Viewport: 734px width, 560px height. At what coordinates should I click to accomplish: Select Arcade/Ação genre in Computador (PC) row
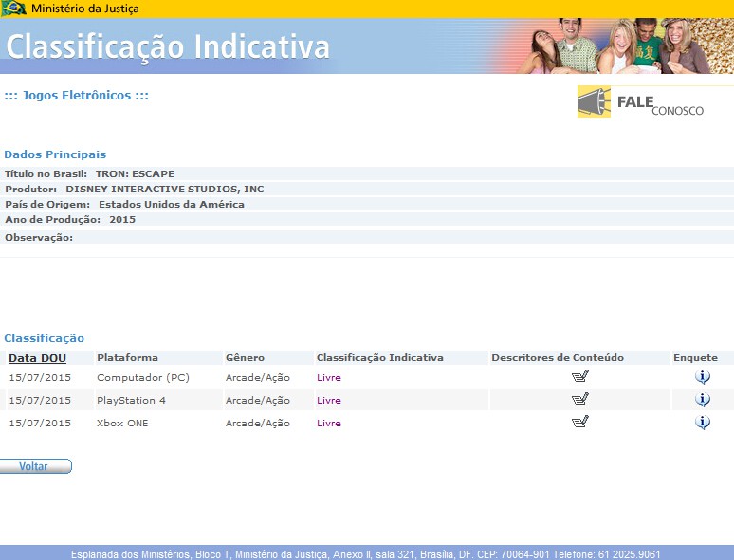coord(257,378)
